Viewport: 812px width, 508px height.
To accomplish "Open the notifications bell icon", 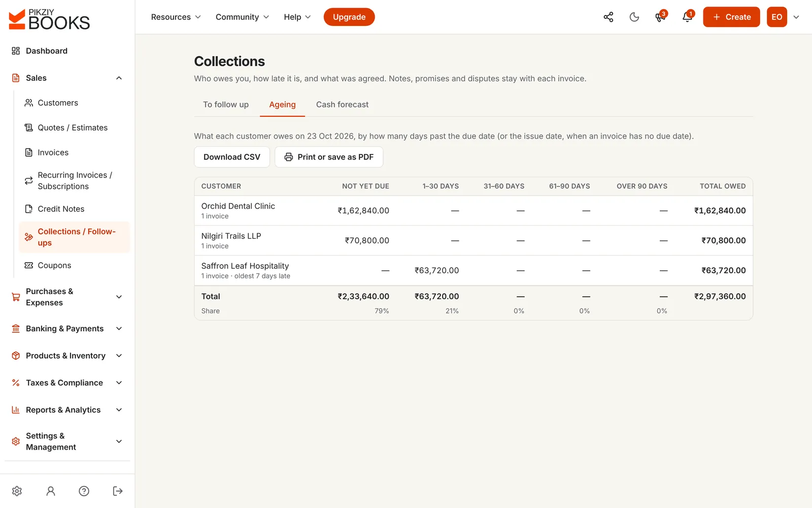I will [687, 17].
